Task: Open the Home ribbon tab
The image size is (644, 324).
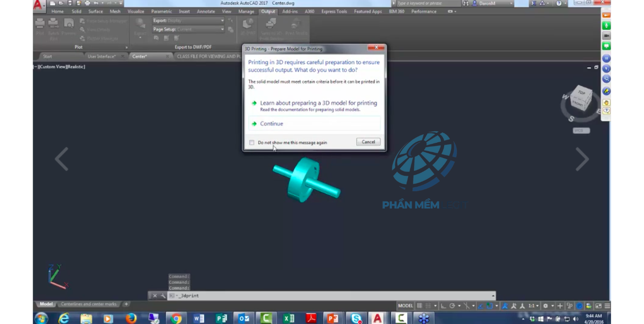Action: click(x=57, y=11)
